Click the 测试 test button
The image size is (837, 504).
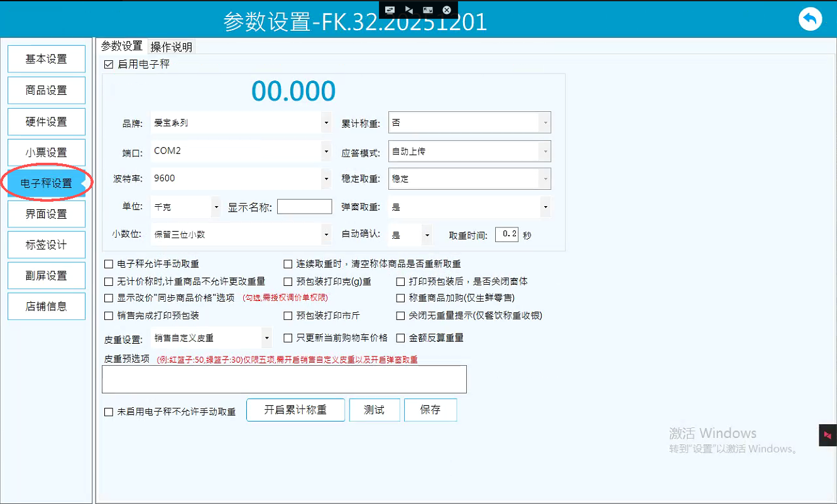tap(374, 410)
